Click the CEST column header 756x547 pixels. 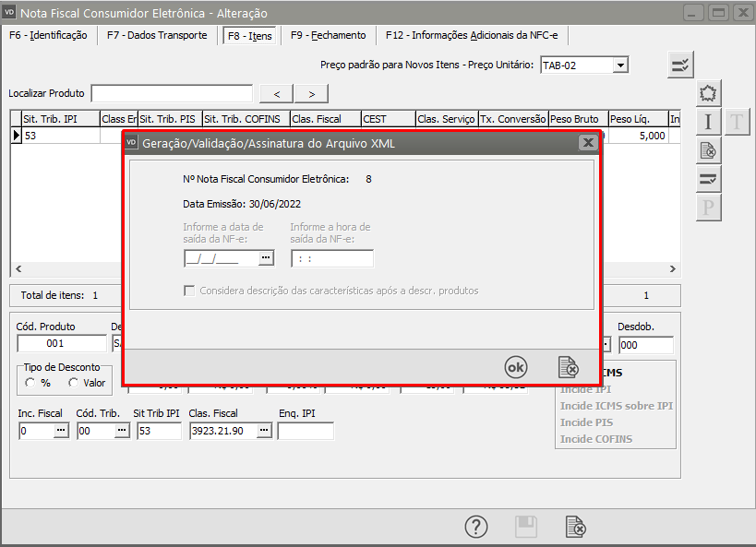389,119
